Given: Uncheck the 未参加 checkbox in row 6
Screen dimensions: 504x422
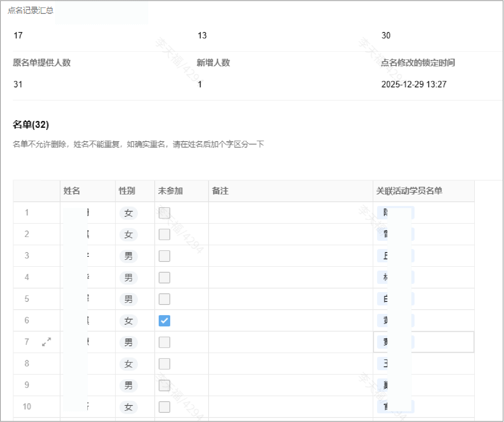Looking at the screenshot, I should [164, 321].
